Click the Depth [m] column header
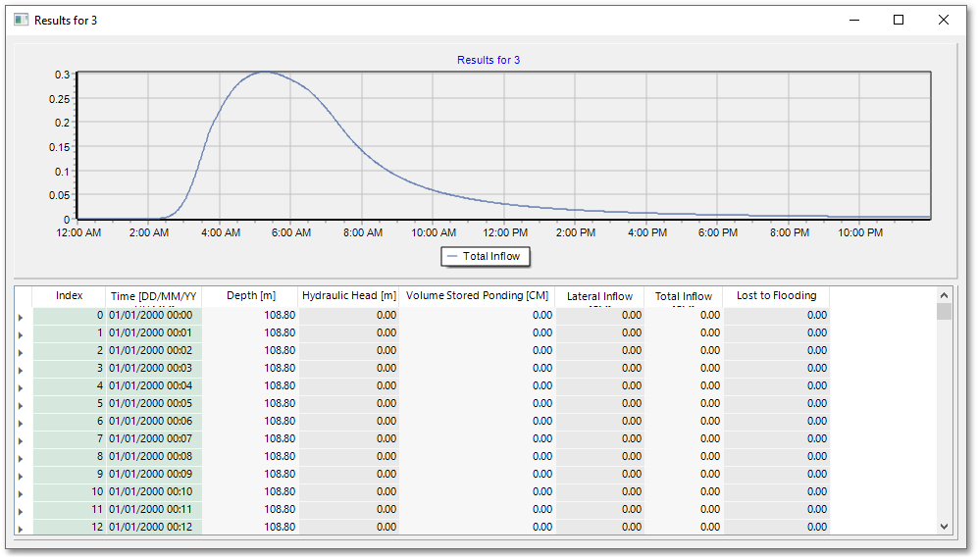The width and height of the screenshot is (978, 560). click(251, 296)
